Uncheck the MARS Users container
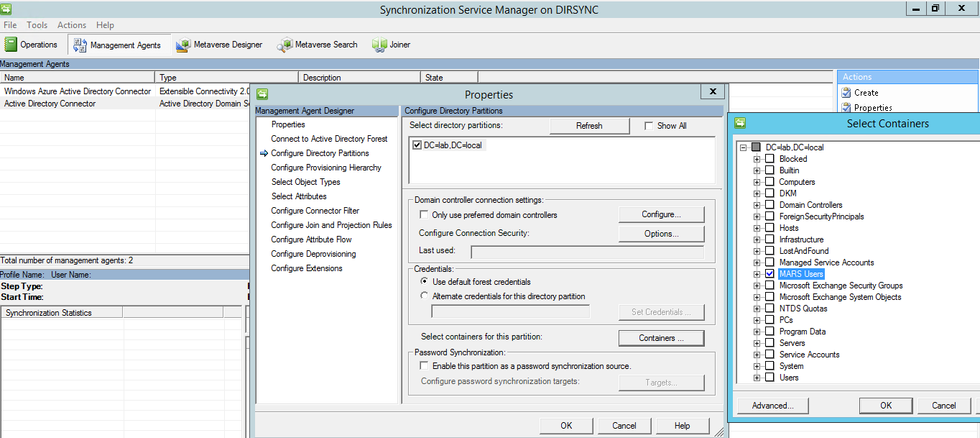This screenshot has height=438, width=980. (x=769, y=274)
